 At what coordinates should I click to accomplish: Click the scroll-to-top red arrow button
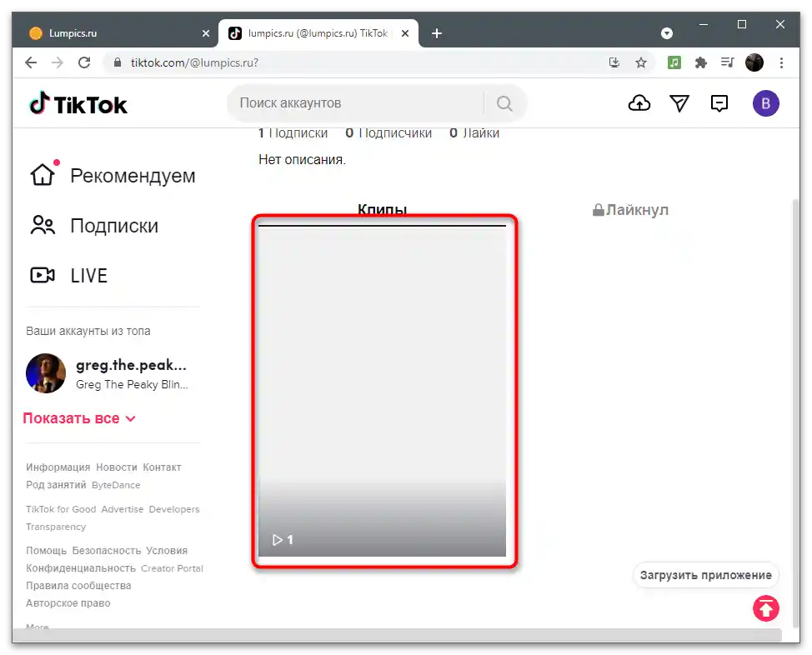[766, 608]
